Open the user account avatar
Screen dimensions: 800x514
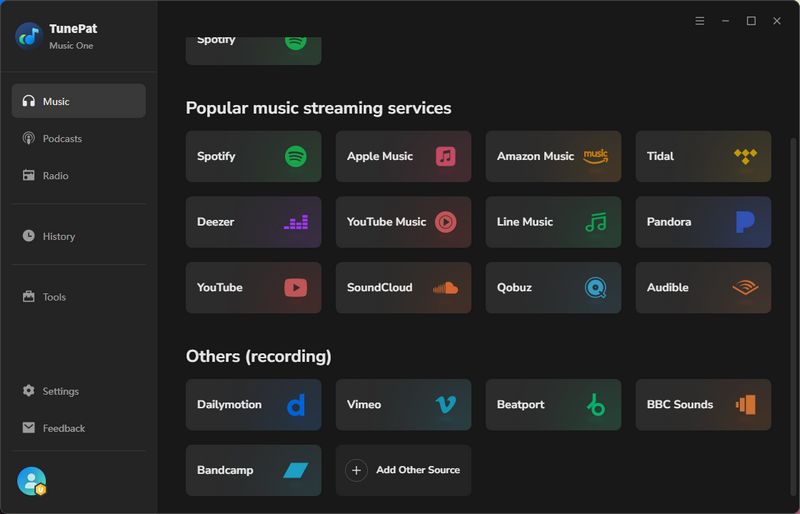point(31,481)
